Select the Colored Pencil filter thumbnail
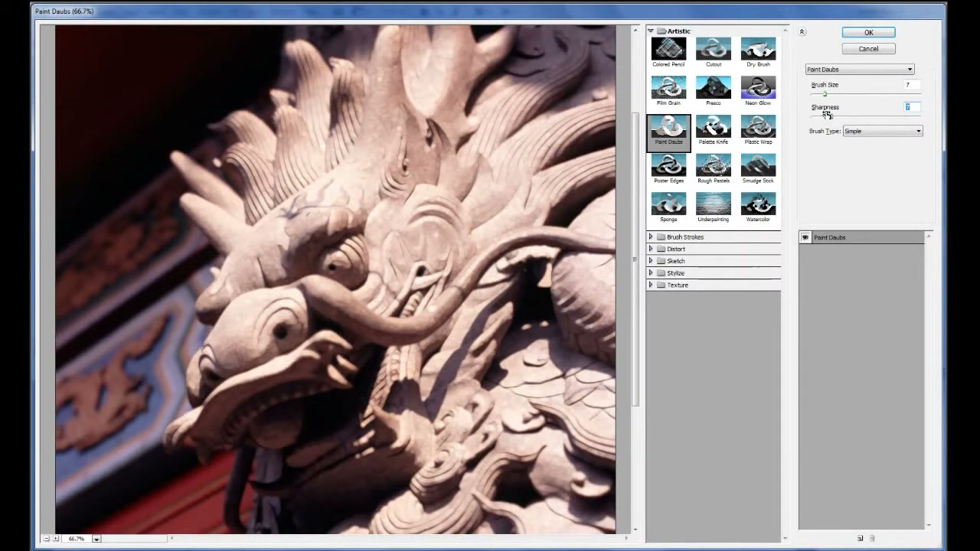The height and width of the screenshot is (551, 980). (668, 52)
